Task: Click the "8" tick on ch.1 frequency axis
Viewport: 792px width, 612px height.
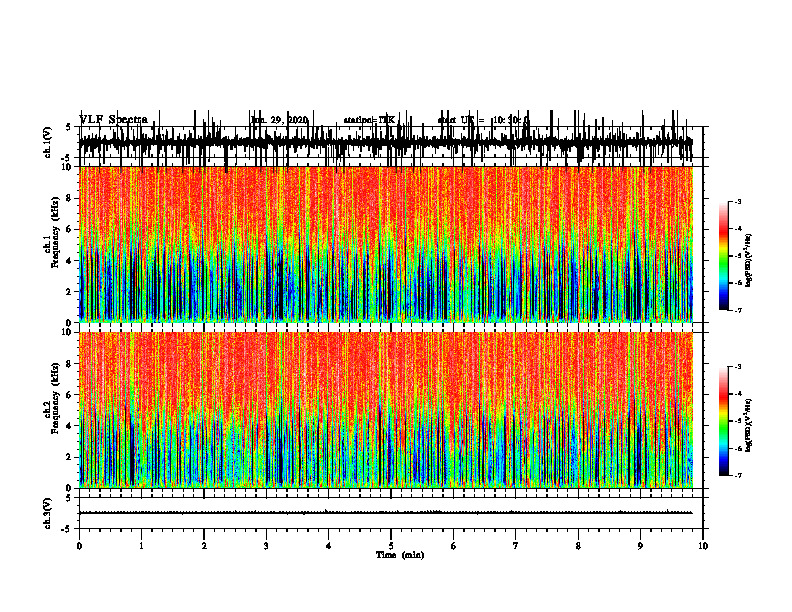Action: 70,198
